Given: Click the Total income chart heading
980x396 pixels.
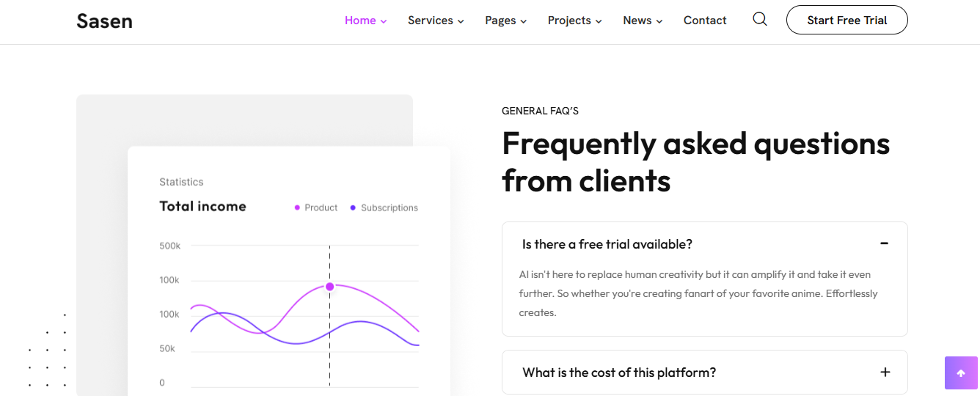Looking at the screenshot, I should [x=203, y=206].
